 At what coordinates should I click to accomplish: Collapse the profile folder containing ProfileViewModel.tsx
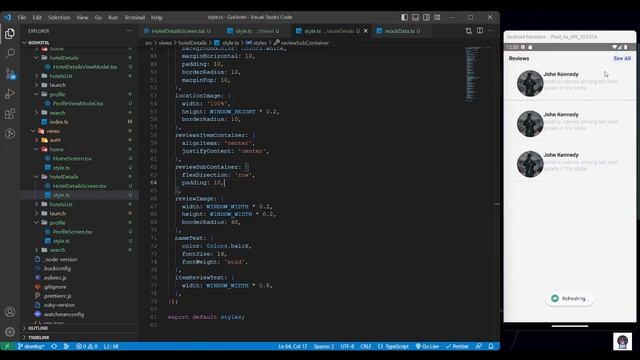pos(57,94)
